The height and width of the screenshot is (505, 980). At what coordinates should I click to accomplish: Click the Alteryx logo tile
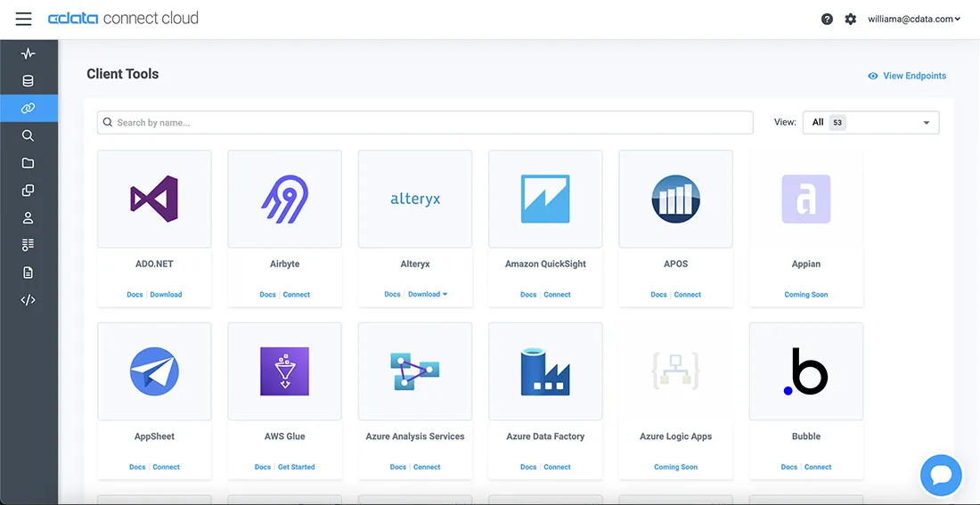tap(415, 199)
